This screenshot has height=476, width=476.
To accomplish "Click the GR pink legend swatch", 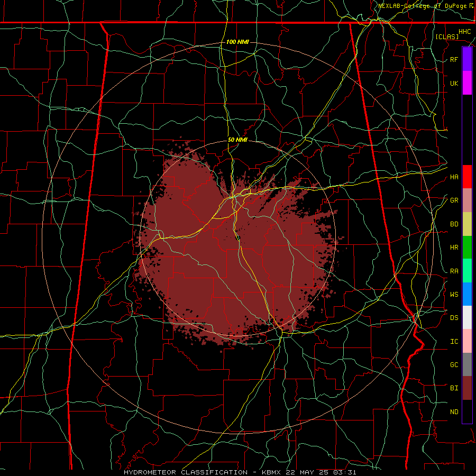I will point(467,200).
